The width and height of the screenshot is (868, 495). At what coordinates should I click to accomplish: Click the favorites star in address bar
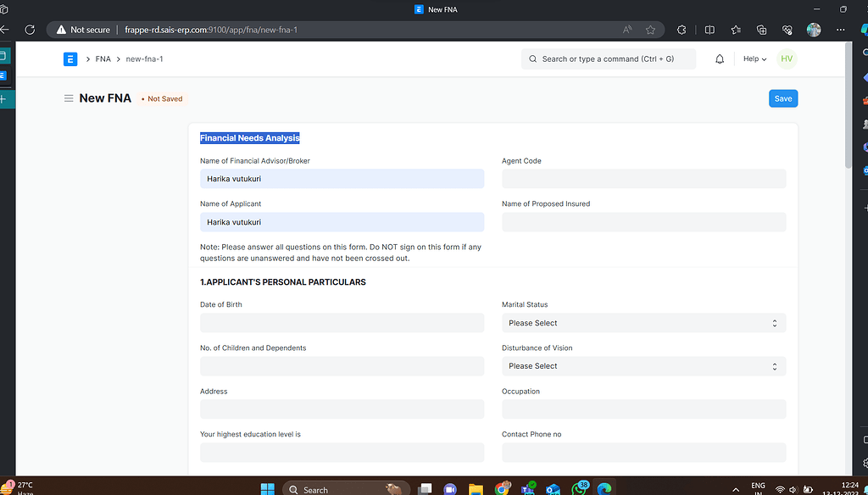pyautogui.click(x=651, y=29)
